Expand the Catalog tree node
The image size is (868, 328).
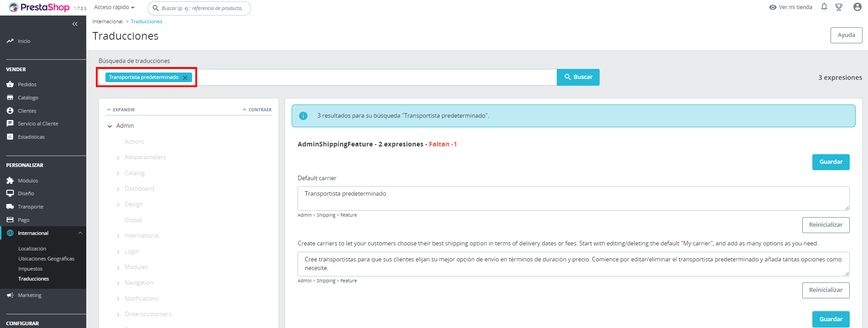point(118,173)
